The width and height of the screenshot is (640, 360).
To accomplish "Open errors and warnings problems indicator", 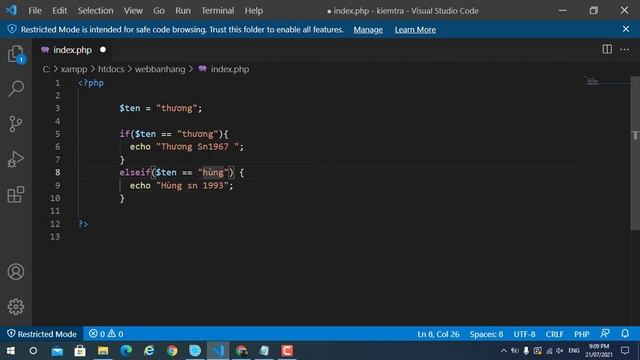I will click(x=106, y=334).
